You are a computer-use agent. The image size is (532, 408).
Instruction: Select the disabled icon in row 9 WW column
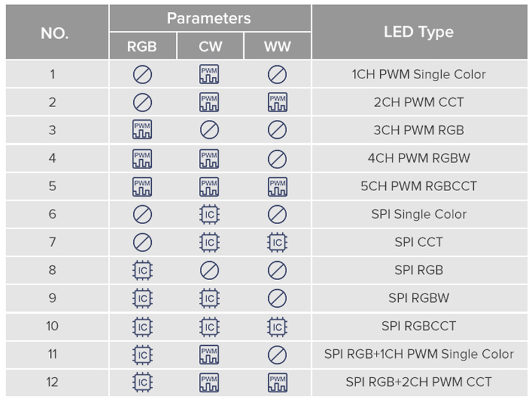(277, 298)
